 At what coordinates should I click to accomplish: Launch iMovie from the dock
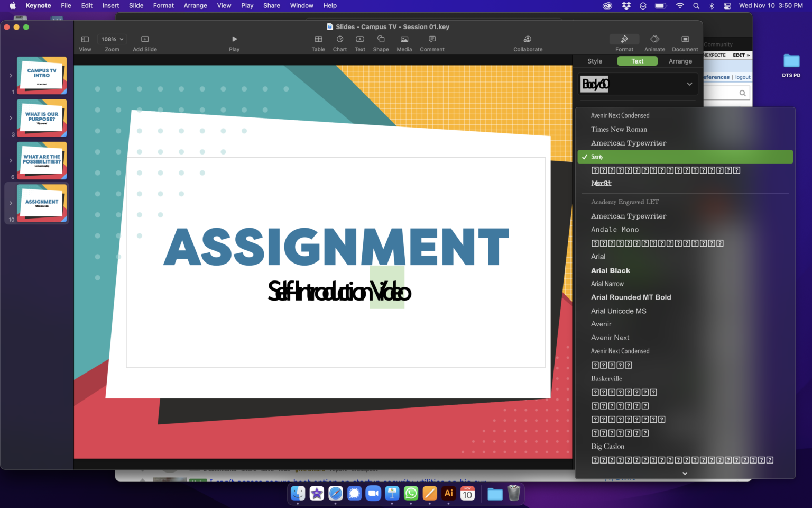(x=317, y=493)
